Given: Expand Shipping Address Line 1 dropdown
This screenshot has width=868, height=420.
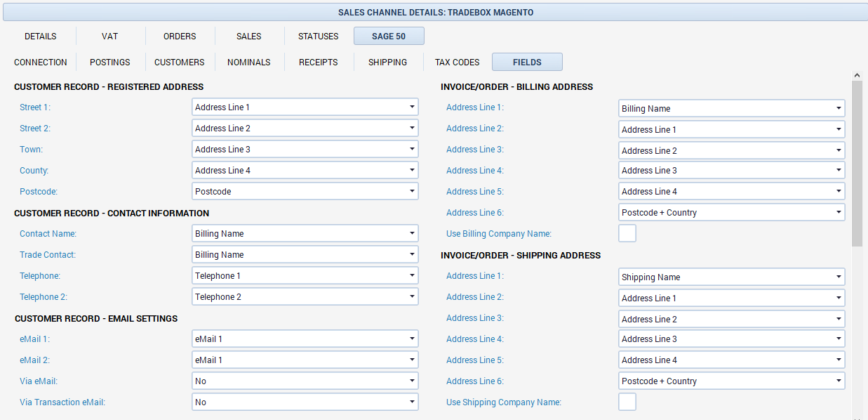Looking at the screenshot, I should [731, 277].
